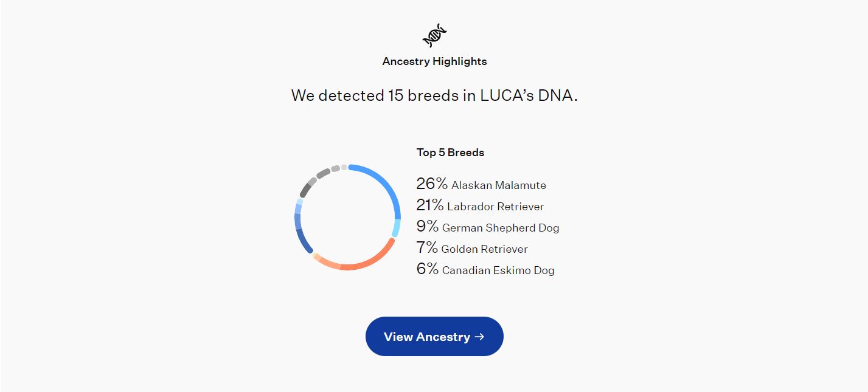868x392 pixels.
Task: Click the smallest light gray dot segment
Action: [344, 167]
